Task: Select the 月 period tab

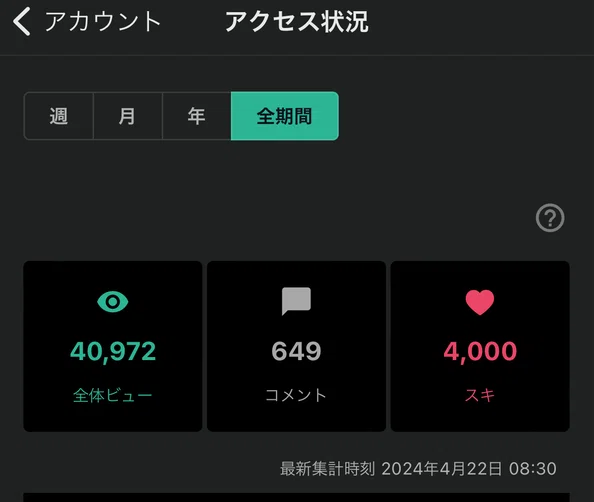Action: point(128,116)
